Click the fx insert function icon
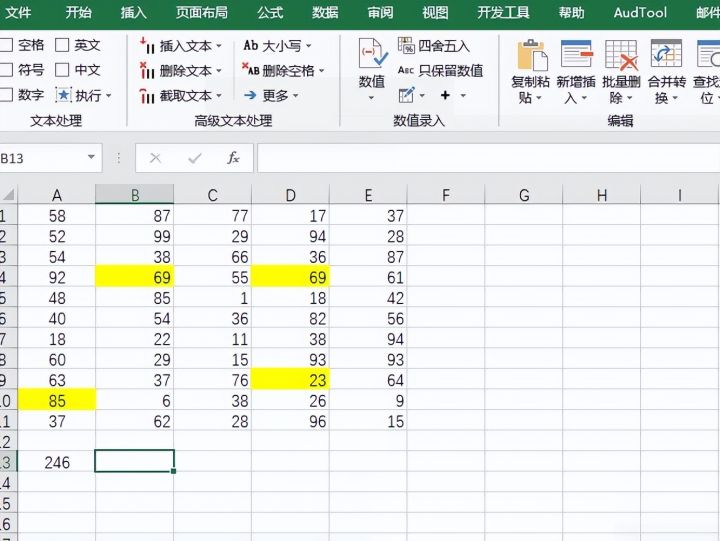720x541 pixels. coord(233,158)
